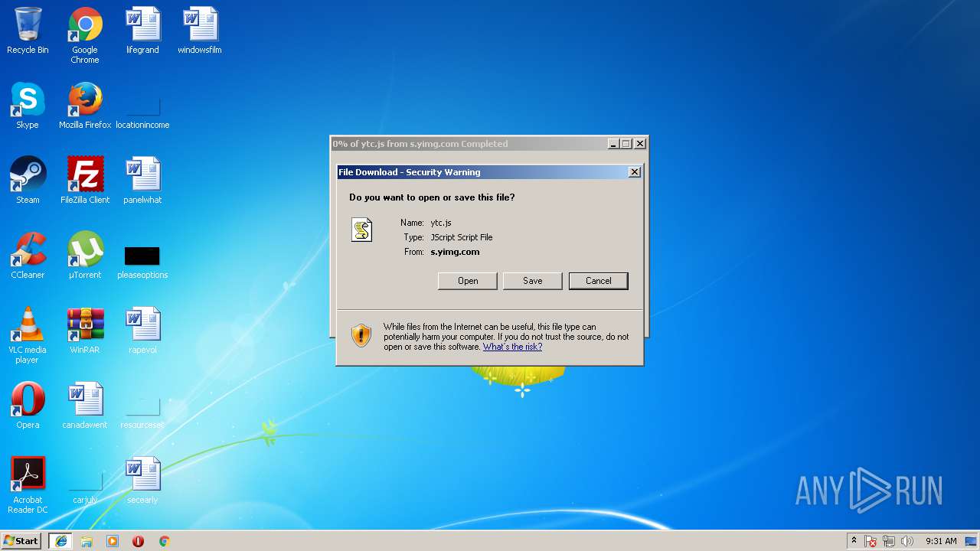The height and width of the screenshot is (551, 980).
Task: Click the JScript file icon in the dialog
Action: tap(361, 230)
